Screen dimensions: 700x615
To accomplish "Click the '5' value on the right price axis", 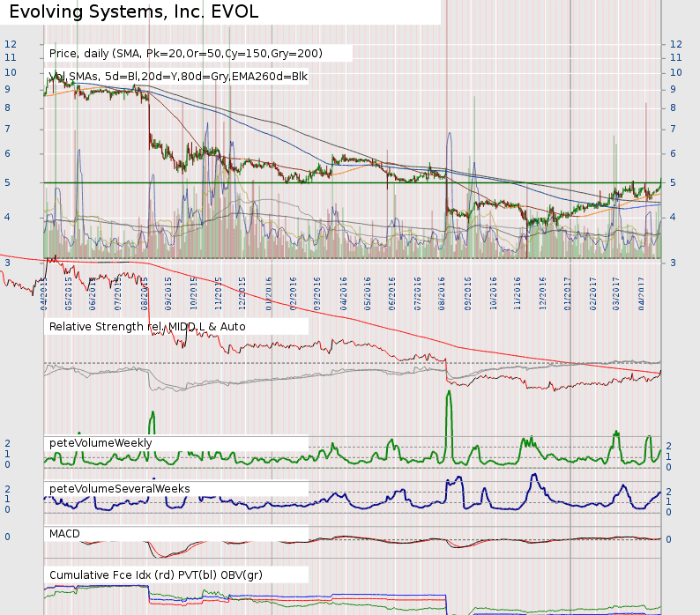I will coord(674,182).
